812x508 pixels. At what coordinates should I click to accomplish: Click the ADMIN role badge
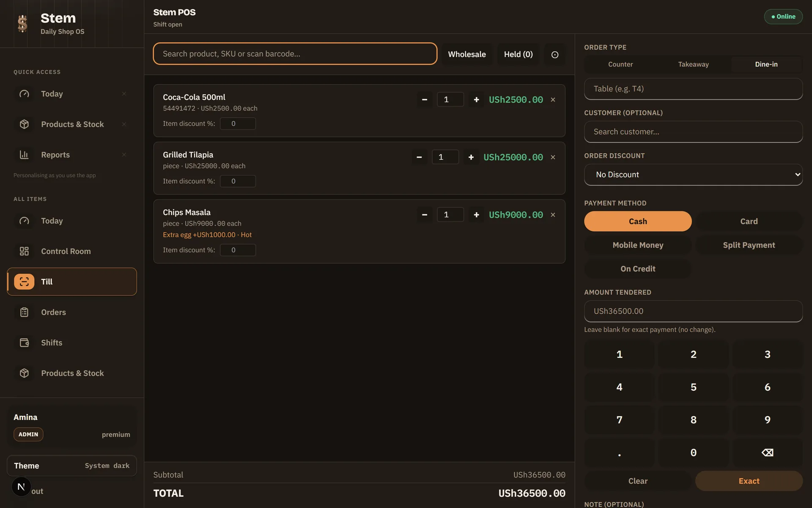[x=28, y=434]
